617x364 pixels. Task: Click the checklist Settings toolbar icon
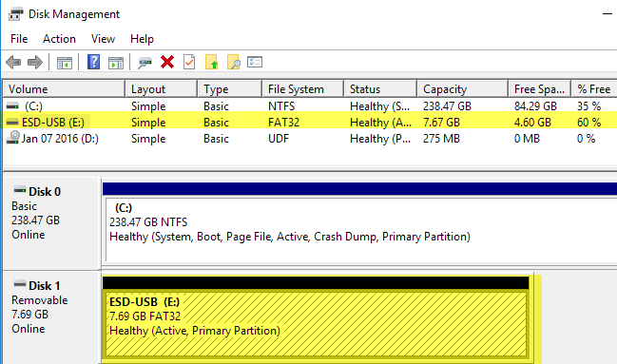255,62
